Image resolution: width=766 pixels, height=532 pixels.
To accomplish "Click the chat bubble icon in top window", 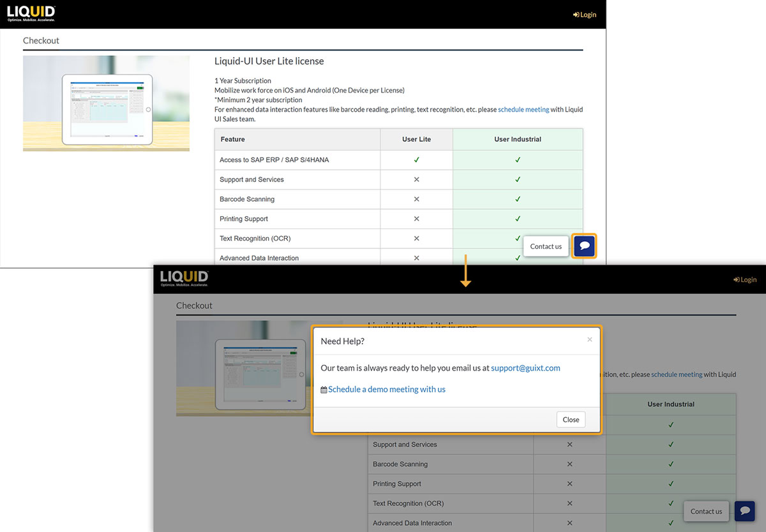I will pos(585,246).
